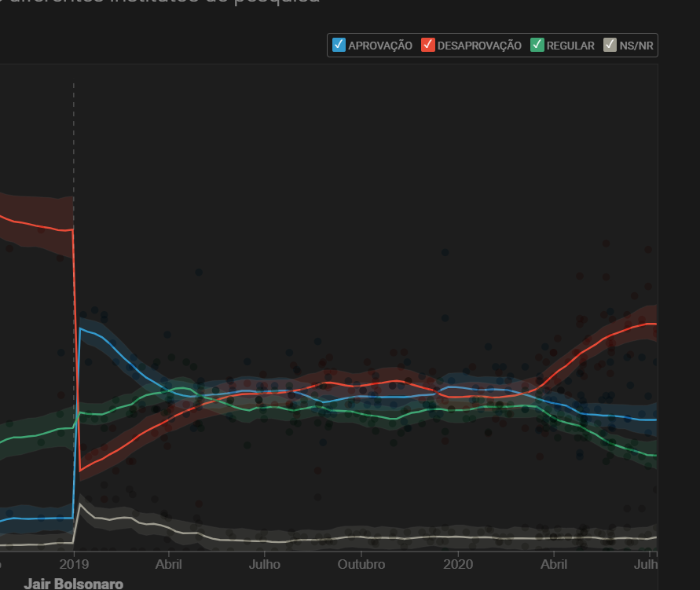Uncheck the blue APROVAÇÃO checkbox
The width and height of the screenshot is (700, 590).
coord(339,45)
